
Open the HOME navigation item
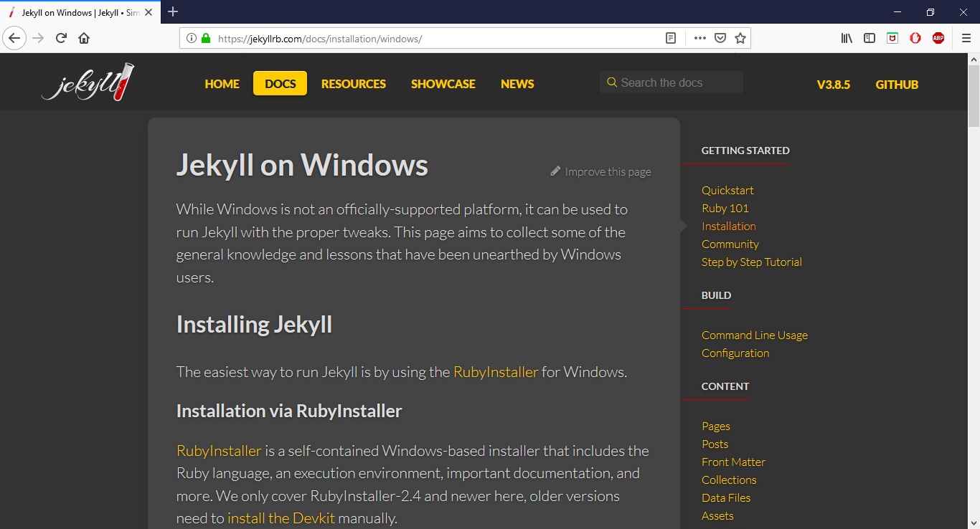[x=222, y=84]
